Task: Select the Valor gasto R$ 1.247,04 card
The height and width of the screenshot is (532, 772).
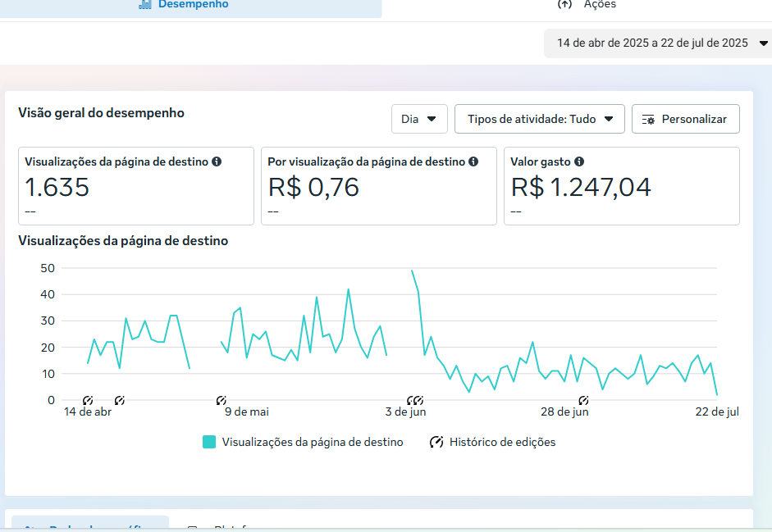Action: [x=621, y=186]
